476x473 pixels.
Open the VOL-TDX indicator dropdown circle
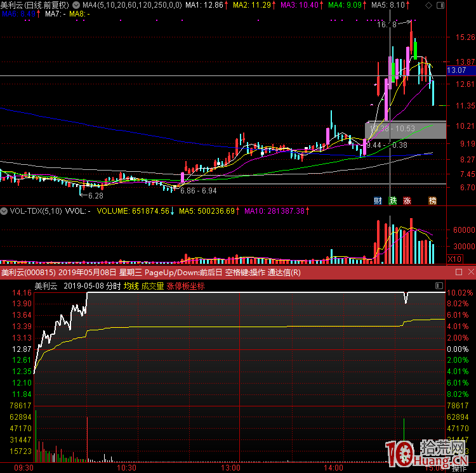tap(4, 211)
